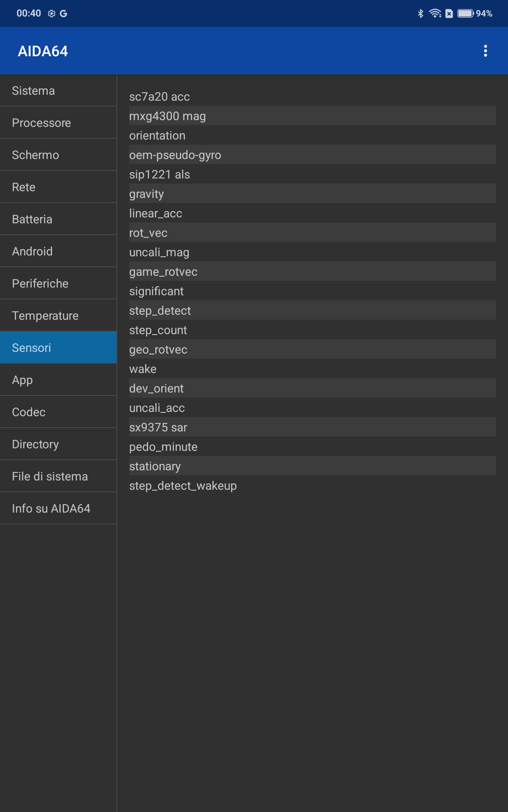Tap the battery indicator icon
508x812 pixels.
coord(465,14)
